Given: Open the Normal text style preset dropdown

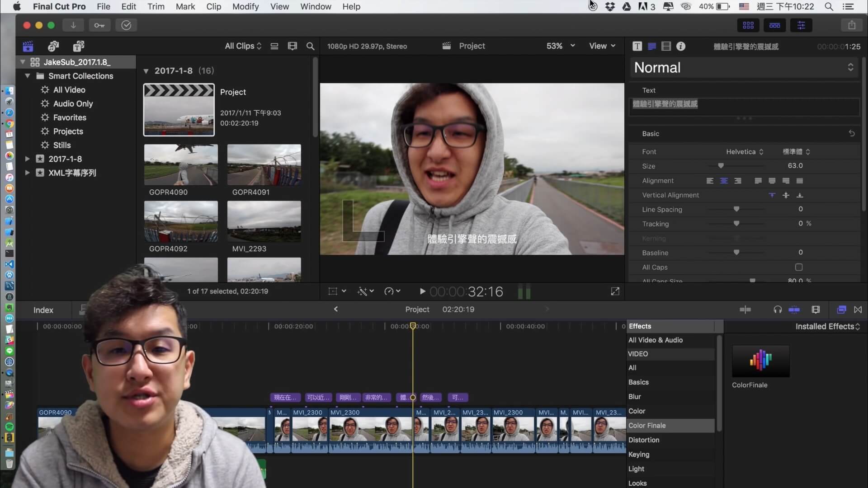Looking at the screenshot, I should 744,68.
